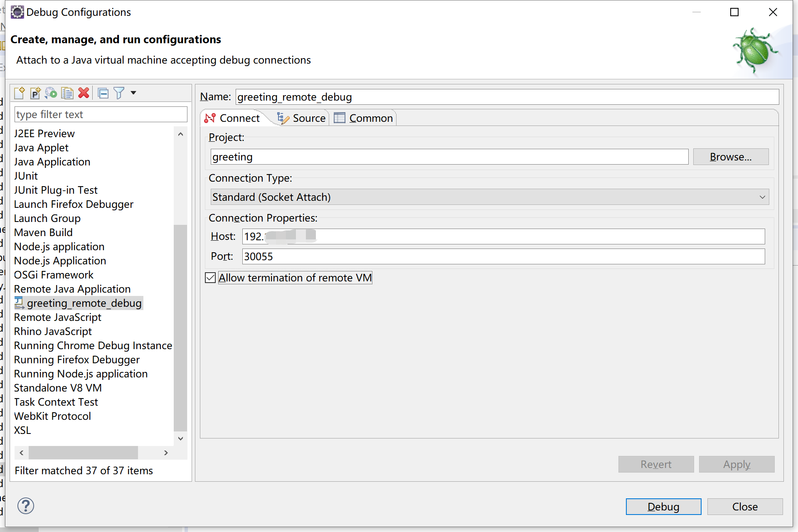Open the Connection Type dropdown

(763, 197)
